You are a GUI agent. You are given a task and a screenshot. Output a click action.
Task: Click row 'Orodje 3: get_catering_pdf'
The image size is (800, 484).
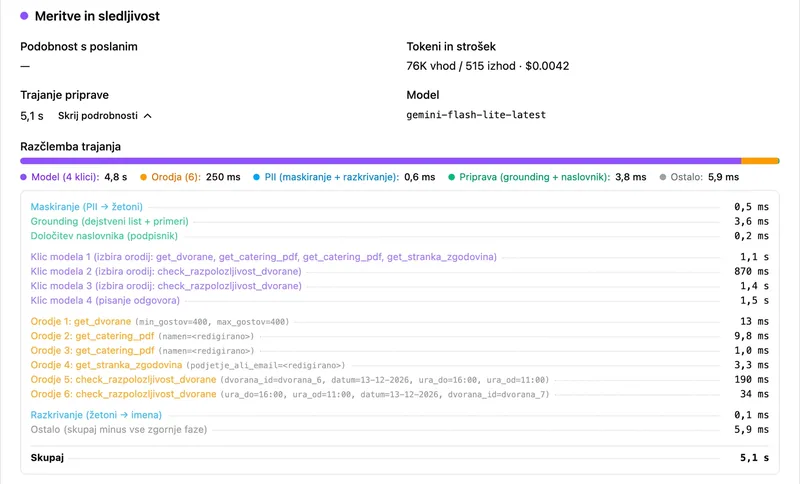click(399, 350)
